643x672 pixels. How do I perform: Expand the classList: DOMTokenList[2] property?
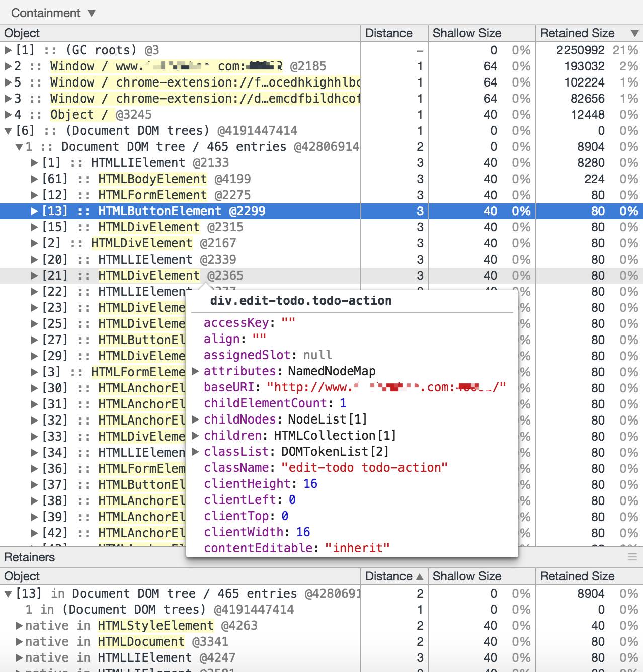(196, 452)
